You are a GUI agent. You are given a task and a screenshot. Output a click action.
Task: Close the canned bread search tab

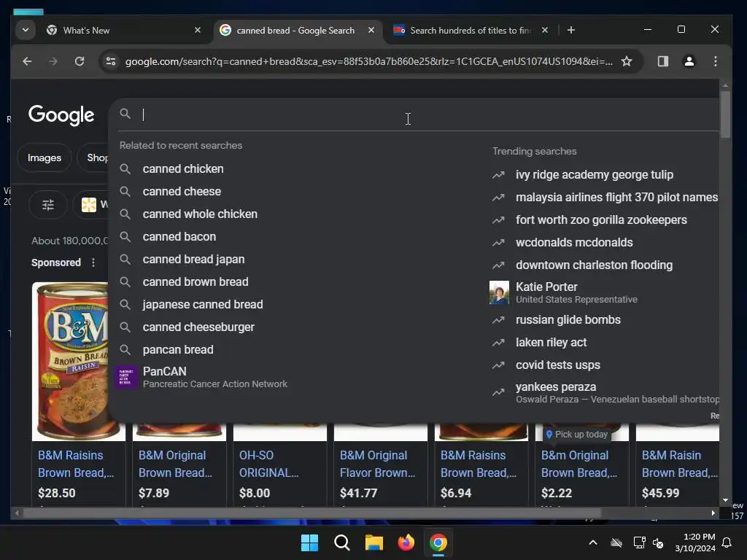tap(371, 30)
